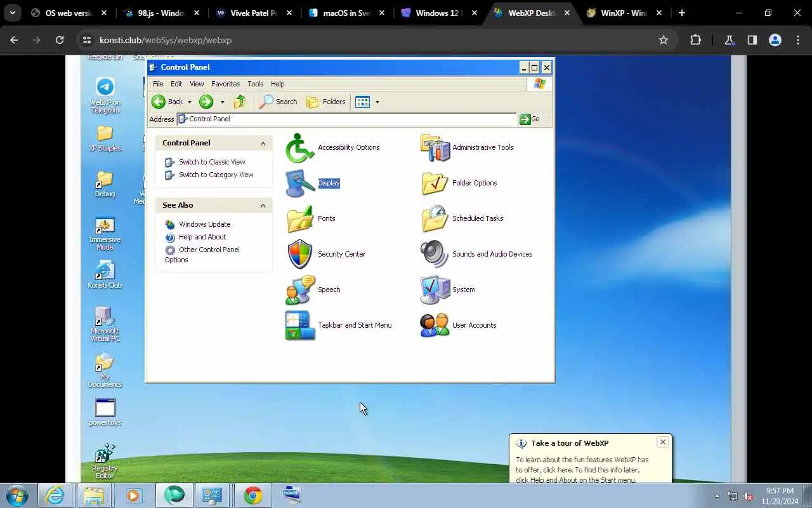Show hidden system tray icons
Screen dimensions: 812x508
717,496
